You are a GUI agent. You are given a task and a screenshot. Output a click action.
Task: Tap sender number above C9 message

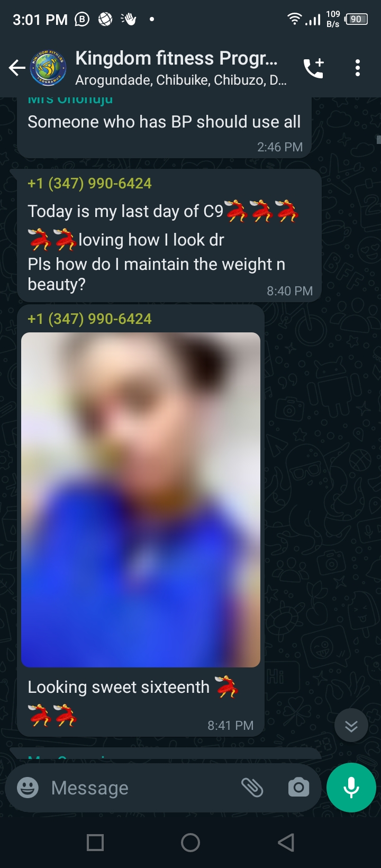(89, 183)
